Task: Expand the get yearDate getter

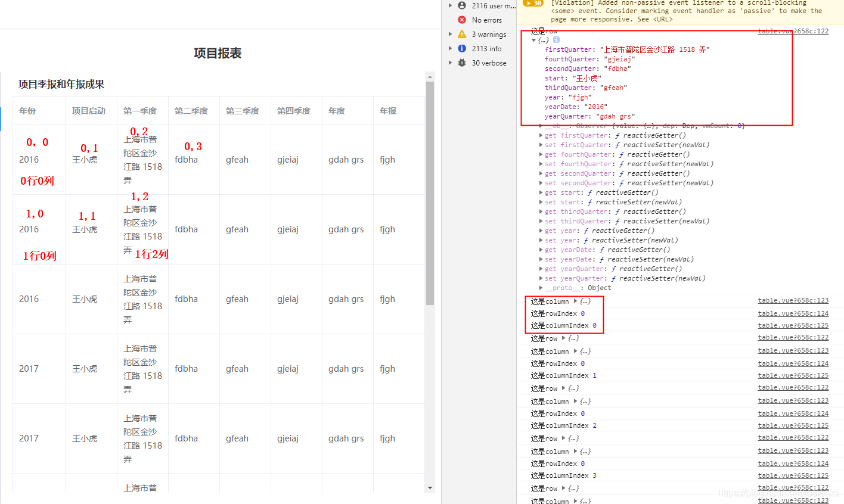Action: [x=541, y=250]
